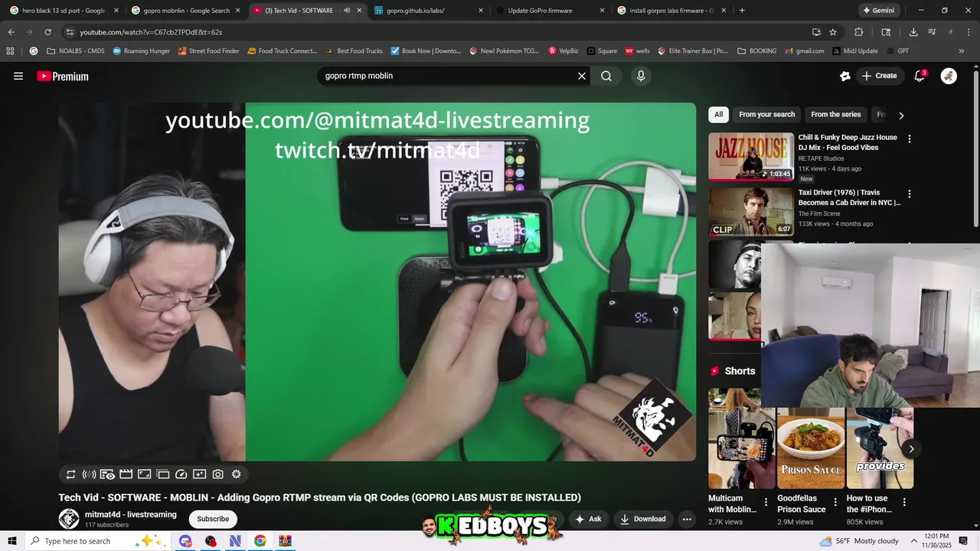The height and width of the screenshot is (551, 980).
Task: Open the BOOKING bookmarks folder
Action: click(x=757, y=51)
